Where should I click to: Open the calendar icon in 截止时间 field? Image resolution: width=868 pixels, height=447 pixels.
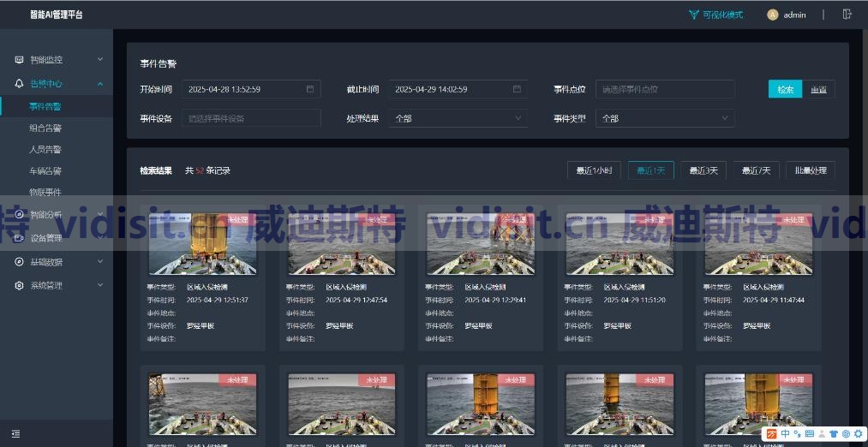(x=517, y=89)
